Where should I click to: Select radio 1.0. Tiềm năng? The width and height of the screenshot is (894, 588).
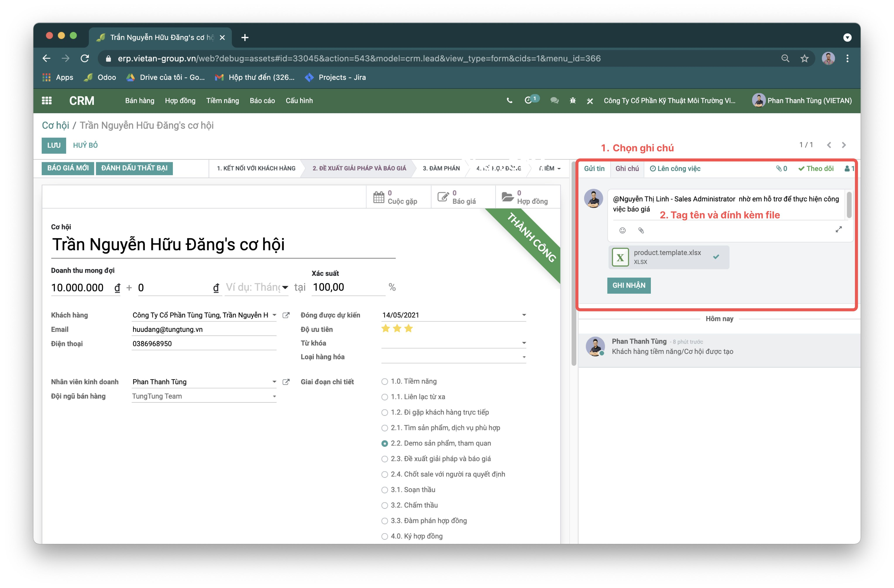pos(384,381)
